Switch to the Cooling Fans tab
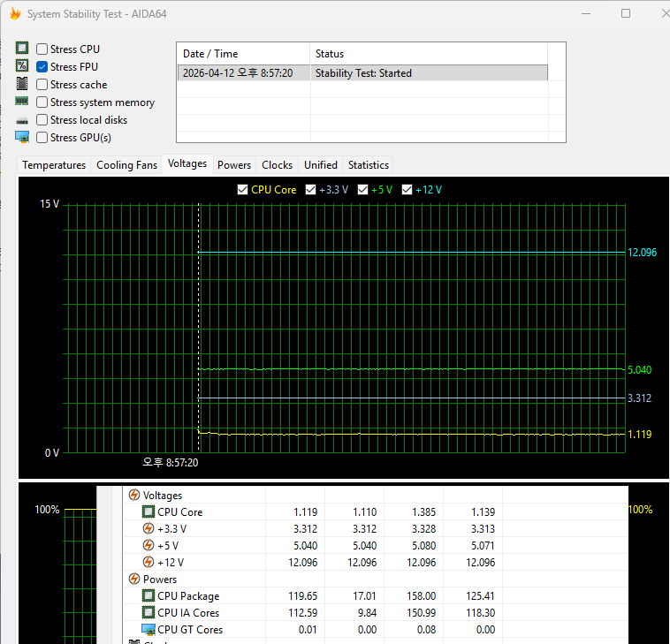 [126, 165]
